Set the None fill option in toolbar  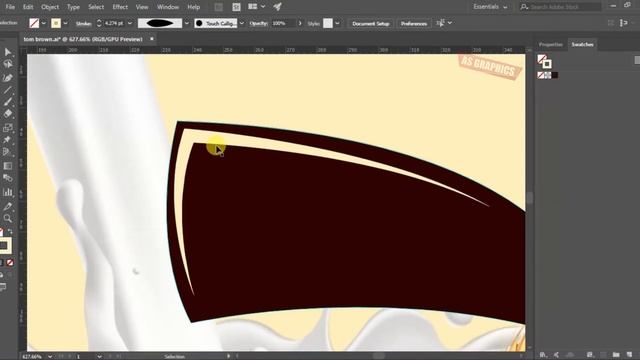point(10,262)
